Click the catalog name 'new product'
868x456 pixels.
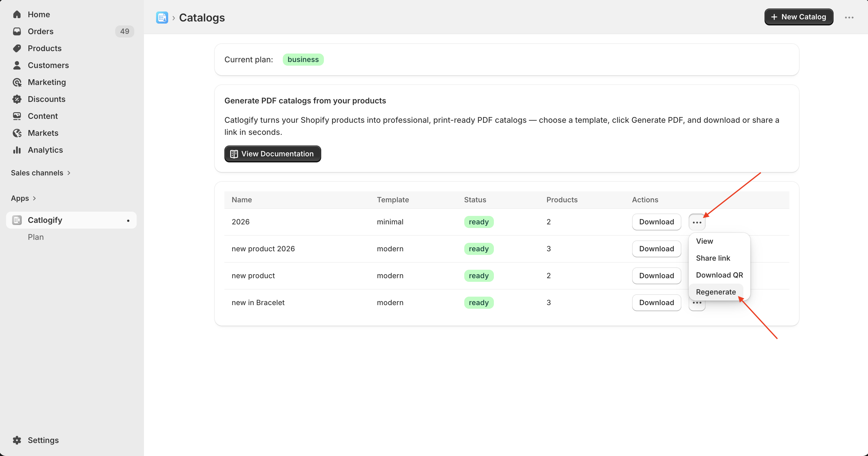point(253,276)
